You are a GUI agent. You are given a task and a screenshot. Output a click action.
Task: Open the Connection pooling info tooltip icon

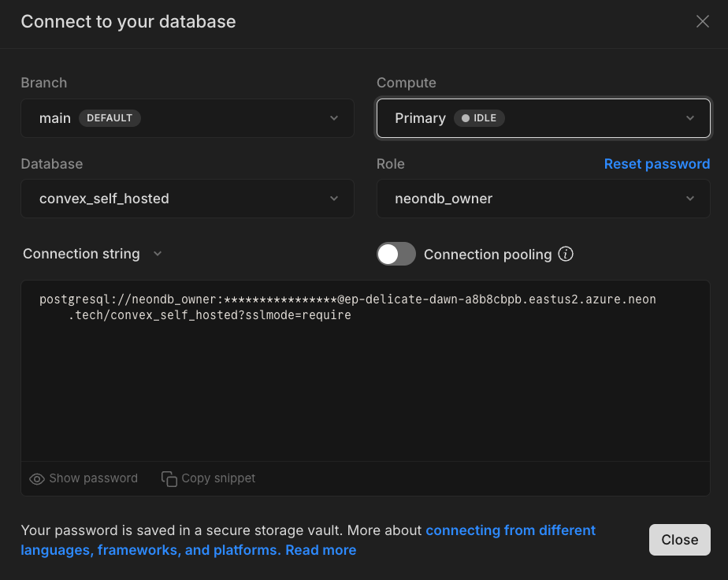pyautogui.click(x=566, y=254)
